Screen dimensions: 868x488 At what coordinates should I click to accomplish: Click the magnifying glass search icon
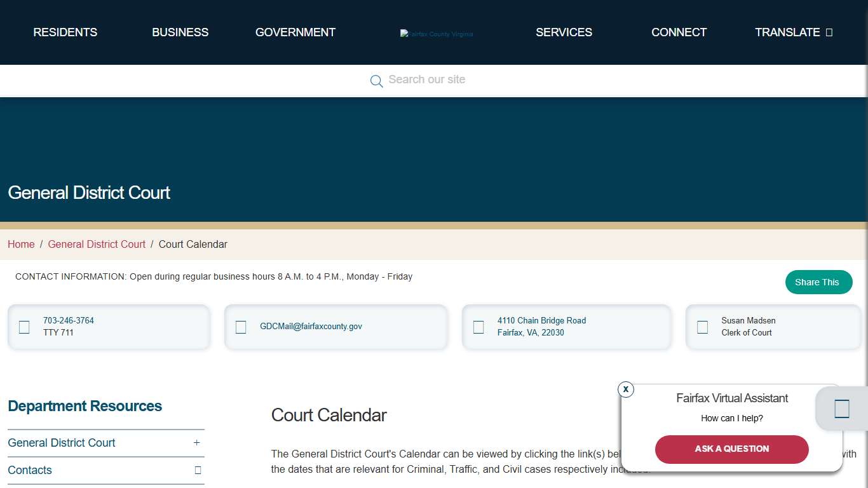click(x=376, y=81)
